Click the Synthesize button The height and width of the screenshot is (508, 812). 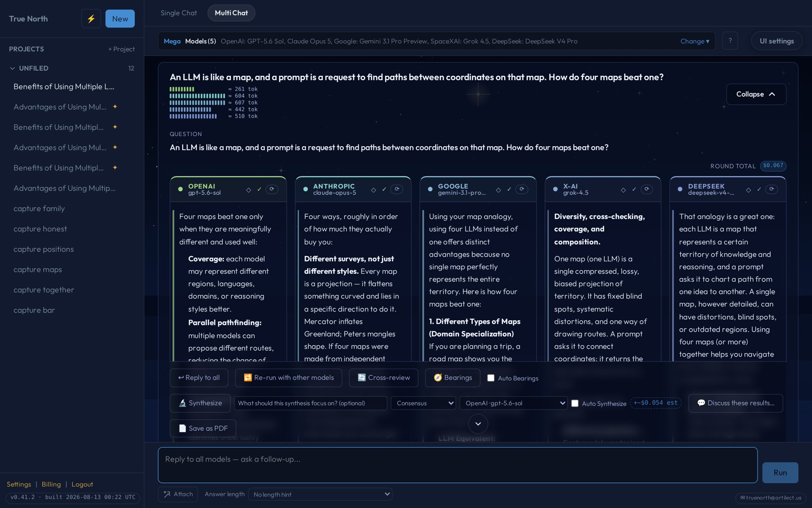pos(200,403)
